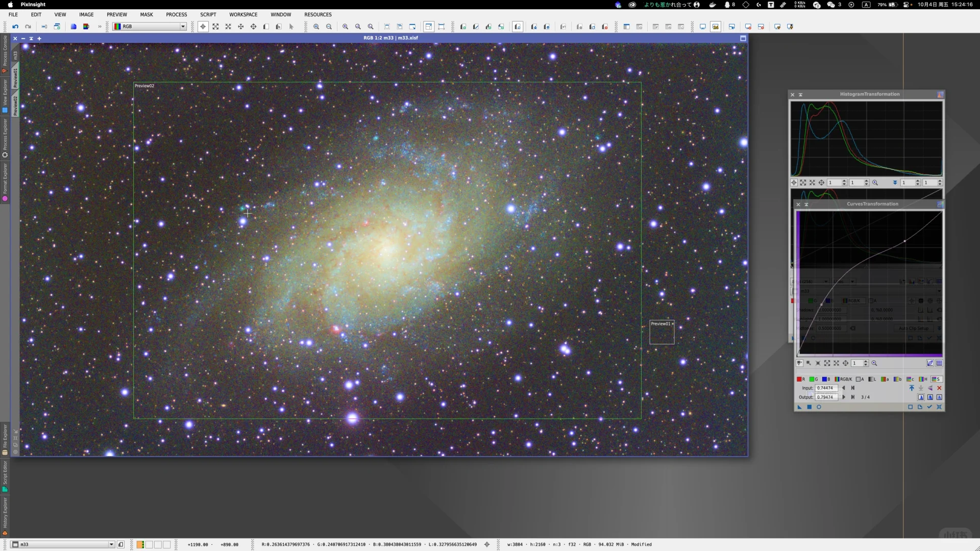Select the blue B channel in CurvesTransformation
This screenshot has height=551, width=980.
point(826,379)
